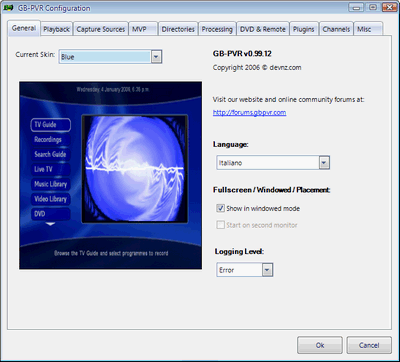Open the Plugins tab

(x=304, y=29)
